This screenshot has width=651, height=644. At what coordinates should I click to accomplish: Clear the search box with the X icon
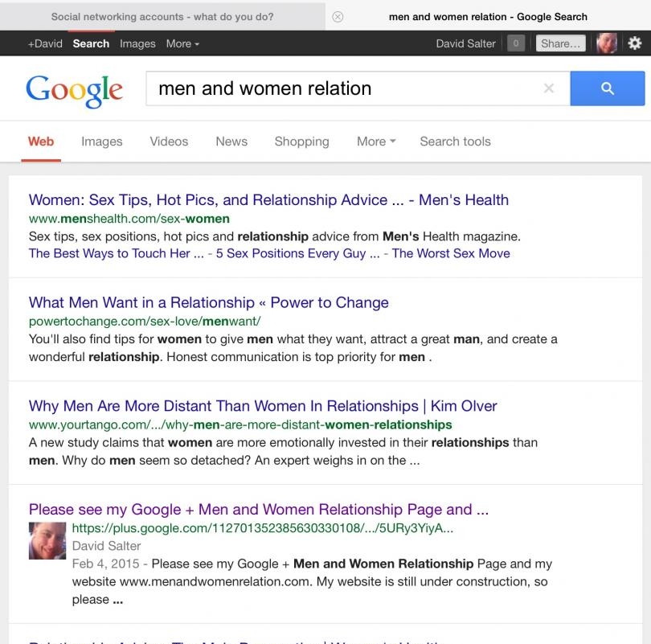tap(548, 88)
